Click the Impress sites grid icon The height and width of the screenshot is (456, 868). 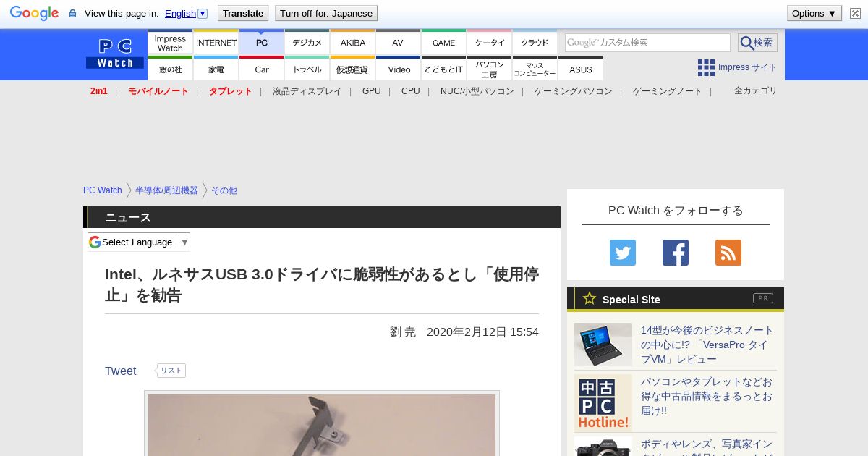point(706,67)
